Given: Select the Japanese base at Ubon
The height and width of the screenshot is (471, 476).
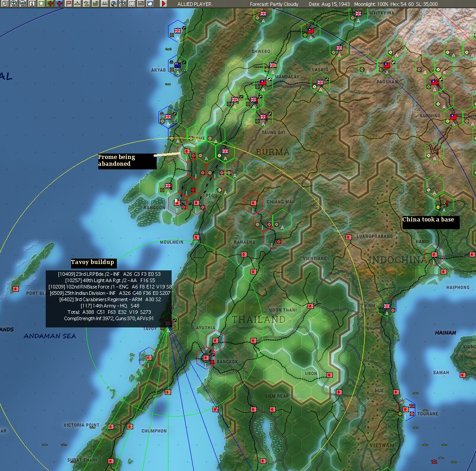Looking at the screenshot, I should click(330, 375).
